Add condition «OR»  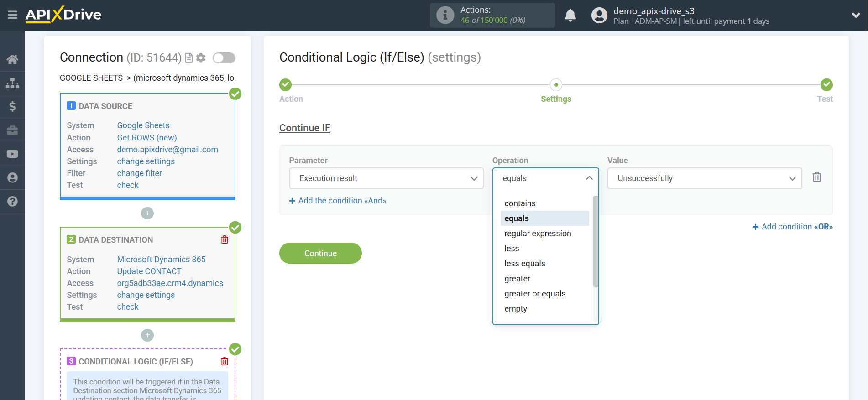click(x=792, y=227)
